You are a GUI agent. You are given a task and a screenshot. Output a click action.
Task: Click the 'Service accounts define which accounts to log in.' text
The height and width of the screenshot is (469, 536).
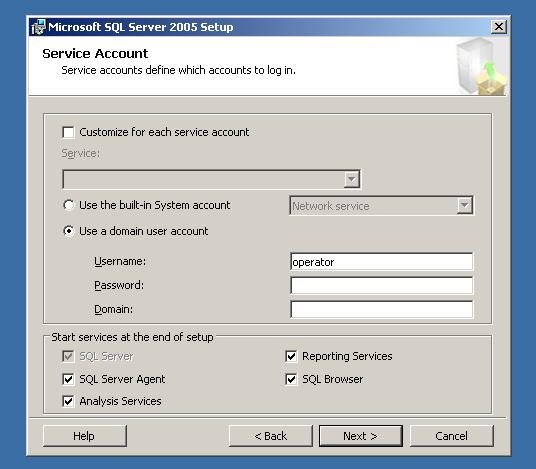178,70
